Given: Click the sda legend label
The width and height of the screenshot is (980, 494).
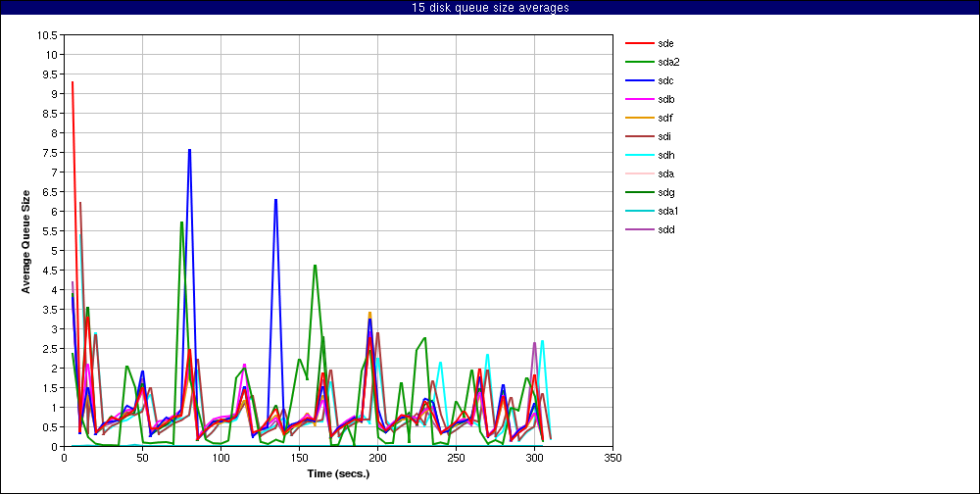Looking at the screenshot, I should (x=665, y=173).
